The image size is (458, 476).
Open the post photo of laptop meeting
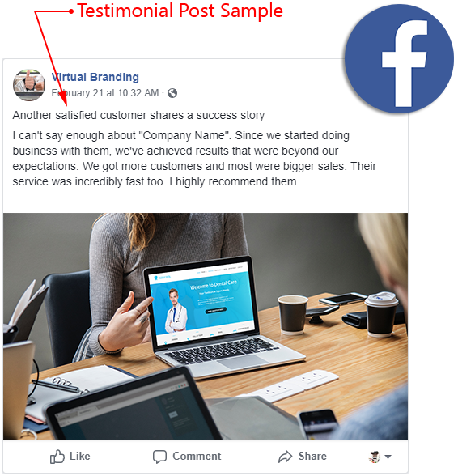(206, 326)
